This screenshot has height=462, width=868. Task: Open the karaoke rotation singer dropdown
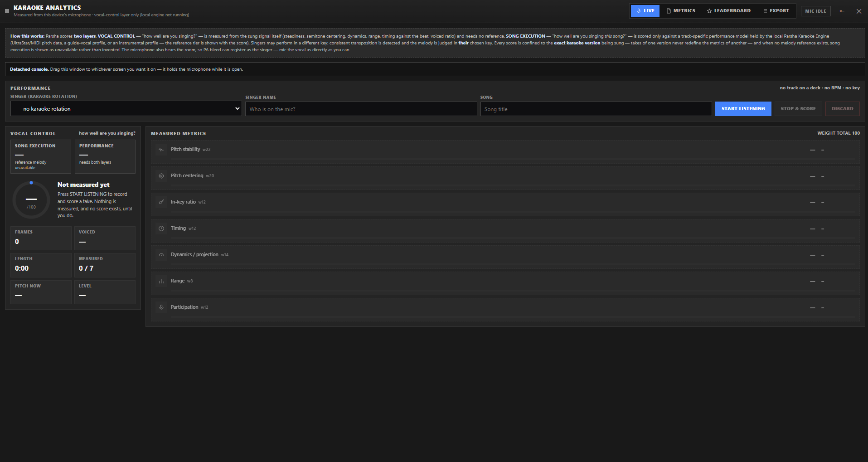pyautogui.click(x=126, y=109)
